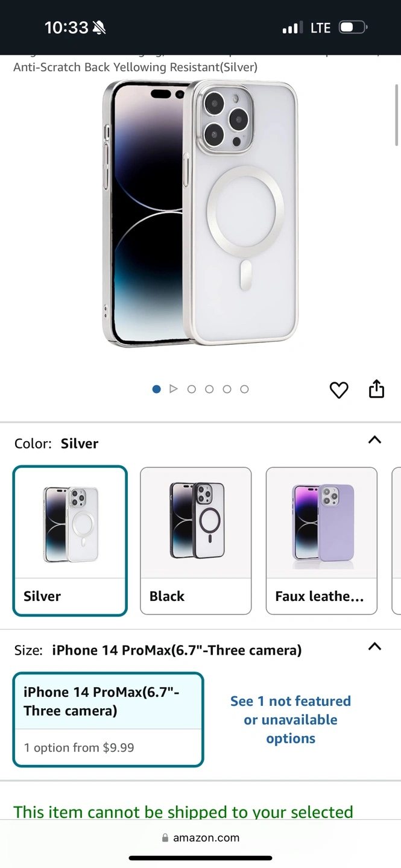Open the share icon
This screenshot has width=401, height=868.
point(376,389)
